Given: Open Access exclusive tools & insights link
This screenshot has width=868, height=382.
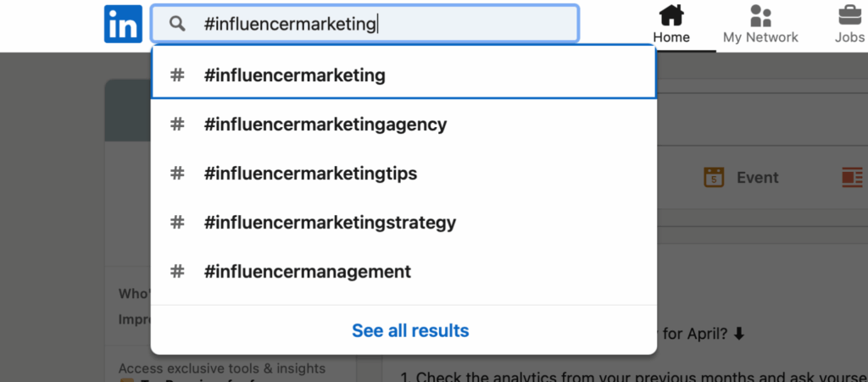Looking at the screenshot, I should click(222, 368).
